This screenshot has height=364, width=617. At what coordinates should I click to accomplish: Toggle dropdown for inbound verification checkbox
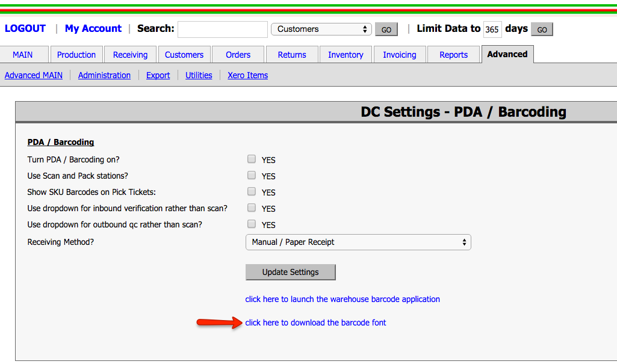coord(252,208)
